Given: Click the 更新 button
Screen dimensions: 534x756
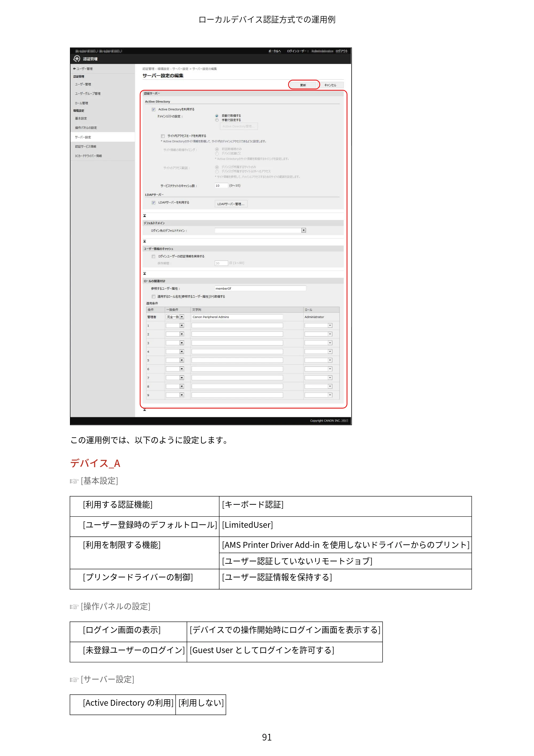Looking at the screenshot, I should (x=303, y=85).
